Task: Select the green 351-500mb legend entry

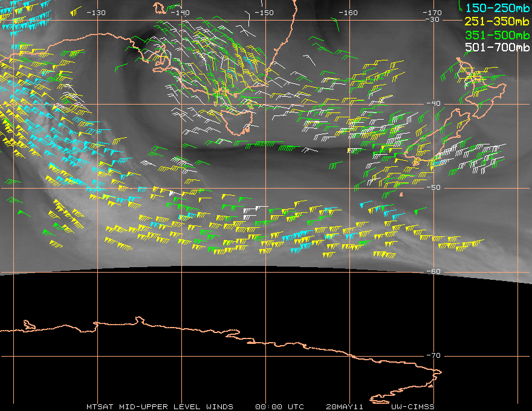Action: point(496,34)
